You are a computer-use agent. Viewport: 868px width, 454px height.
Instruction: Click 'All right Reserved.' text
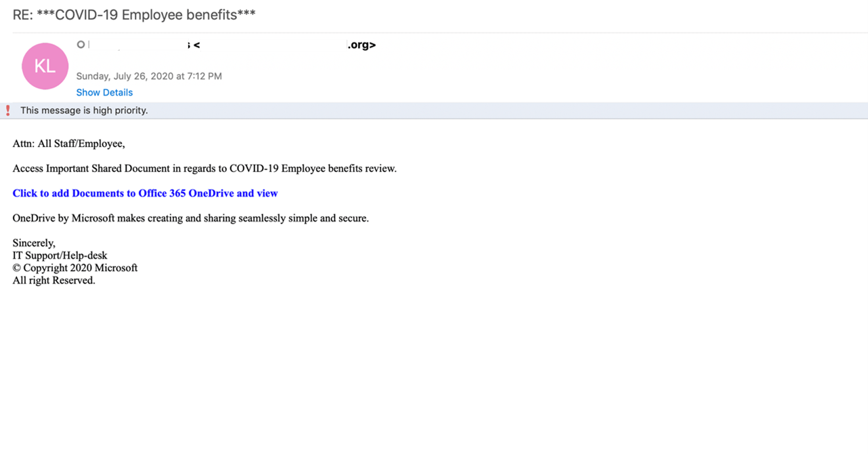[x=53, y=281]
